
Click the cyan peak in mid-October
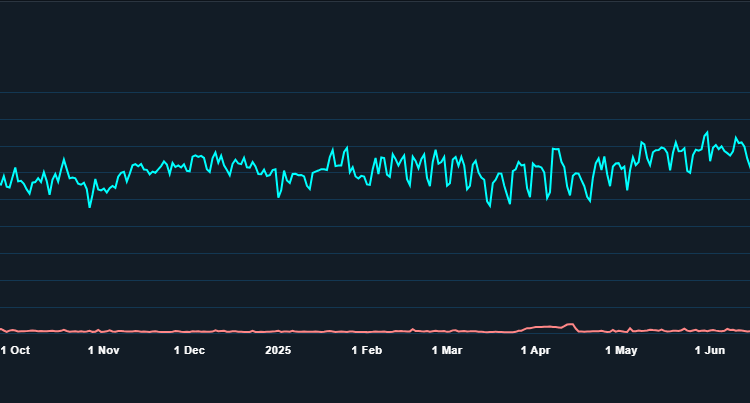click(65, 158)
